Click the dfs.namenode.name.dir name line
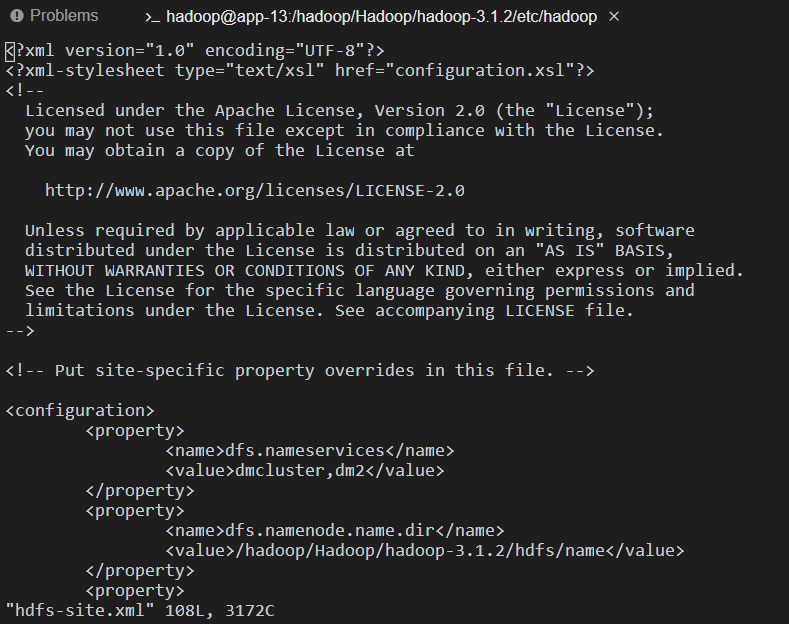 pyautogui.click(x=335, y=530)
